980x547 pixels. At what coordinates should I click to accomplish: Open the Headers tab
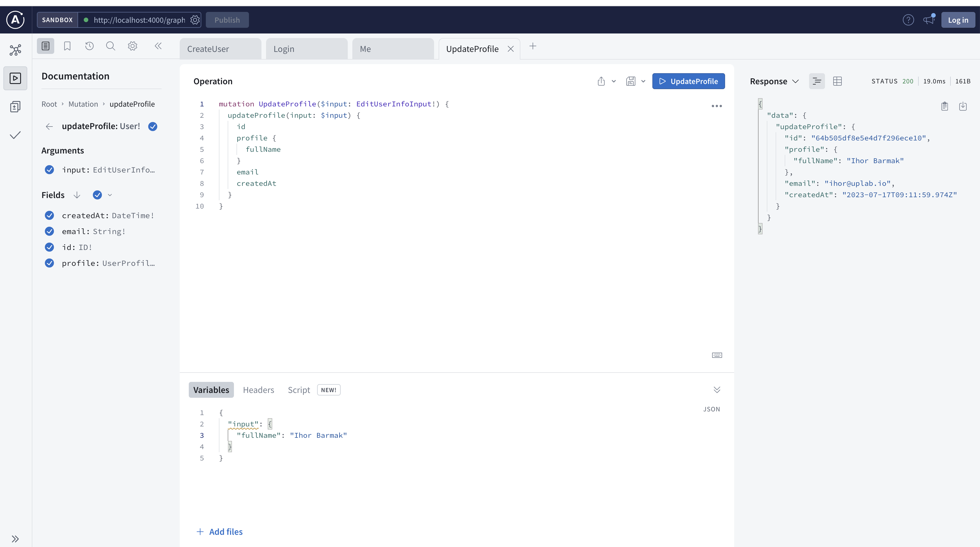pyautogui.click(x=258, y=390)
